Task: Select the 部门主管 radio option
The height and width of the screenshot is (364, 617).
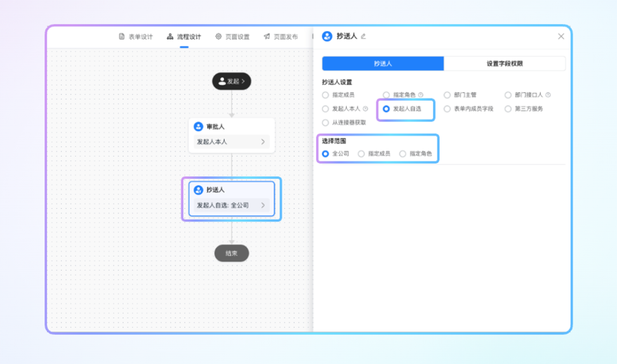Action: click(x=447, y=95)
